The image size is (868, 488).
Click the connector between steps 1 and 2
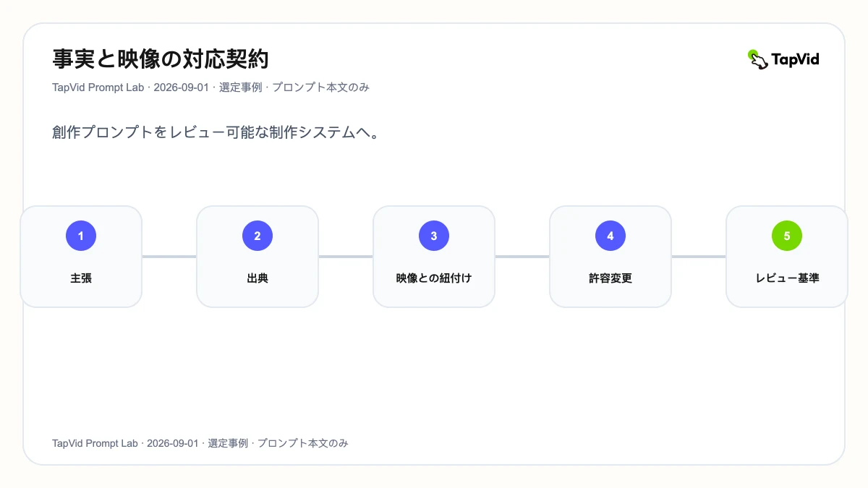coord(169,257)
